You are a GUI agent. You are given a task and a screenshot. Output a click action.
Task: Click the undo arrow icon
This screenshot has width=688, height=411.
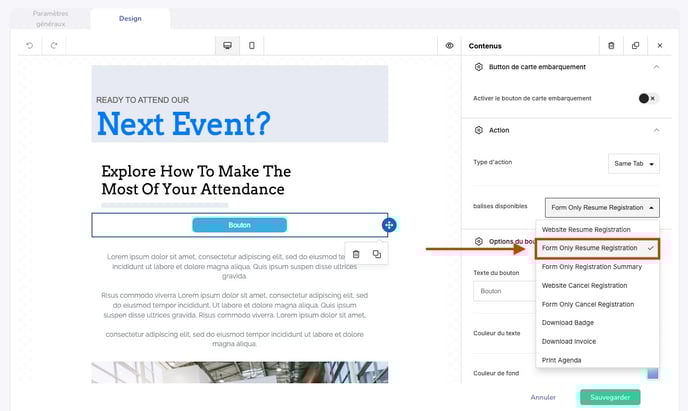click(30, 45)
